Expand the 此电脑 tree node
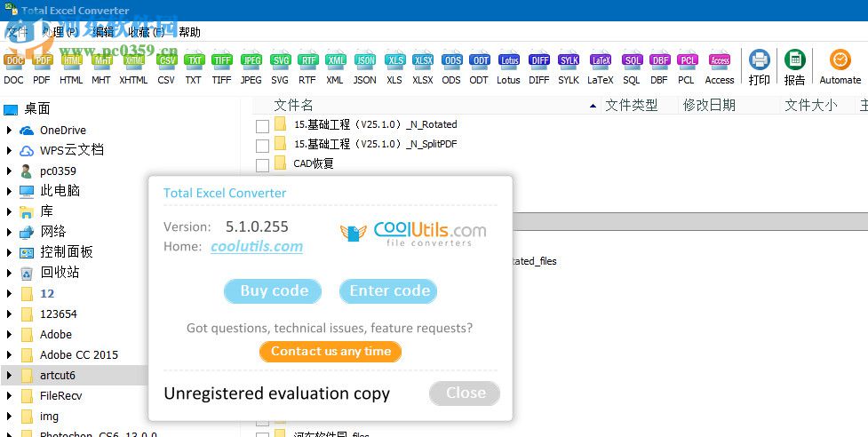 (9, 191)
